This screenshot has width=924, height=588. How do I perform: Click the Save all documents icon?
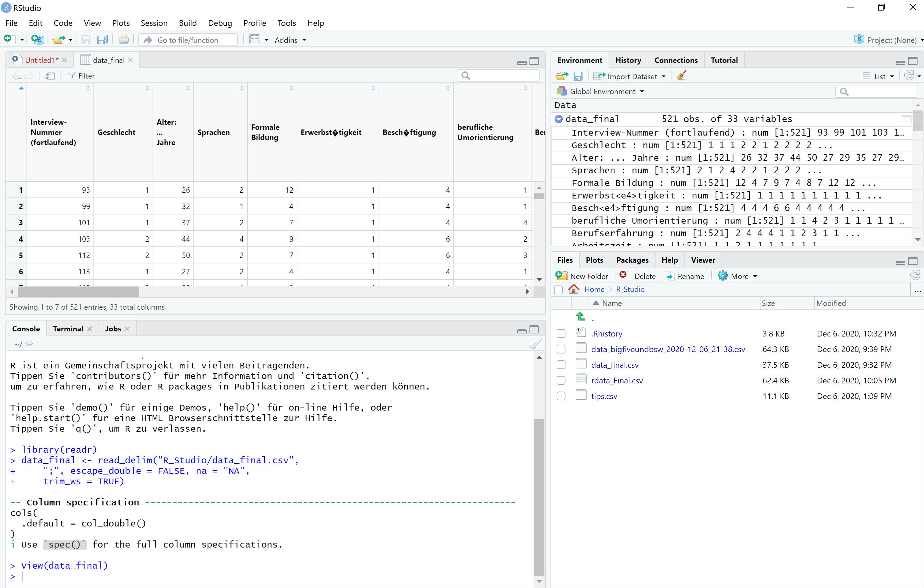pyautogui.click(x=102, y=40)
